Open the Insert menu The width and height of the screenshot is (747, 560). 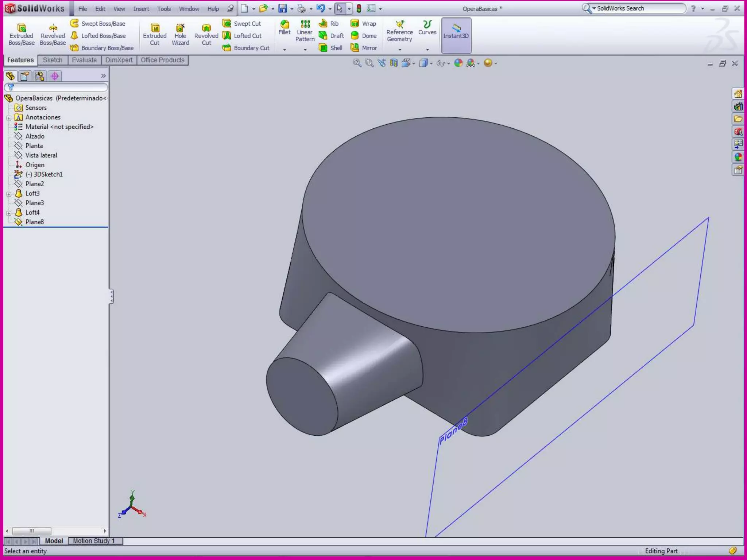coord(141,9)
